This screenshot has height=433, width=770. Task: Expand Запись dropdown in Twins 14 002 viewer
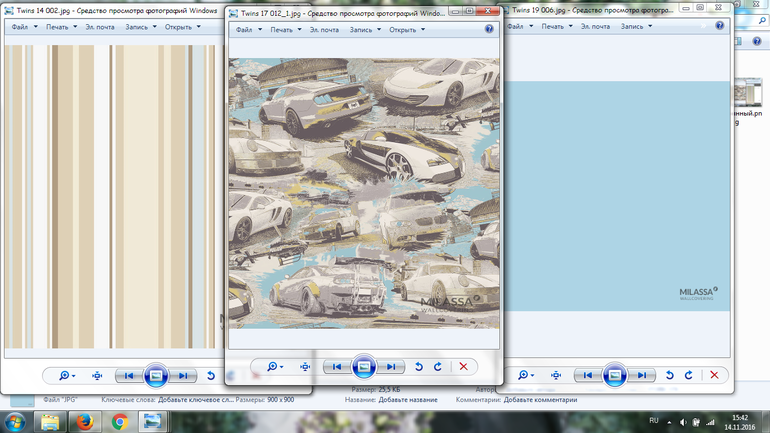(x=141, y=27)
